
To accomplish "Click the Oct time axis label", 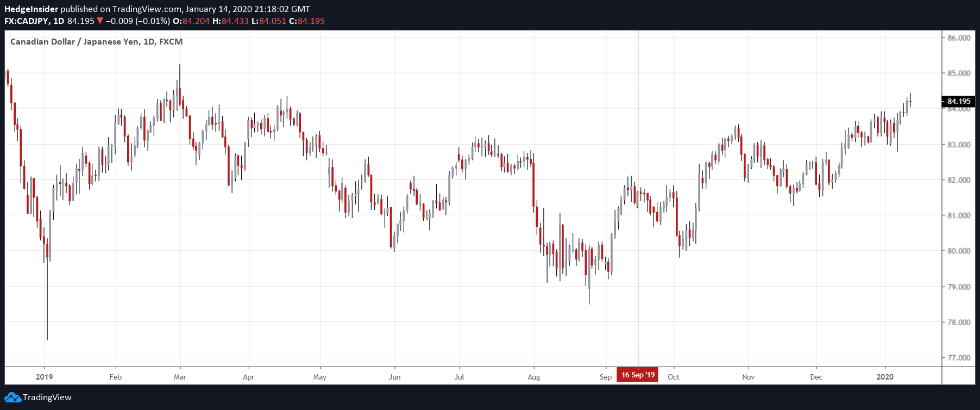I will [674, 377].
